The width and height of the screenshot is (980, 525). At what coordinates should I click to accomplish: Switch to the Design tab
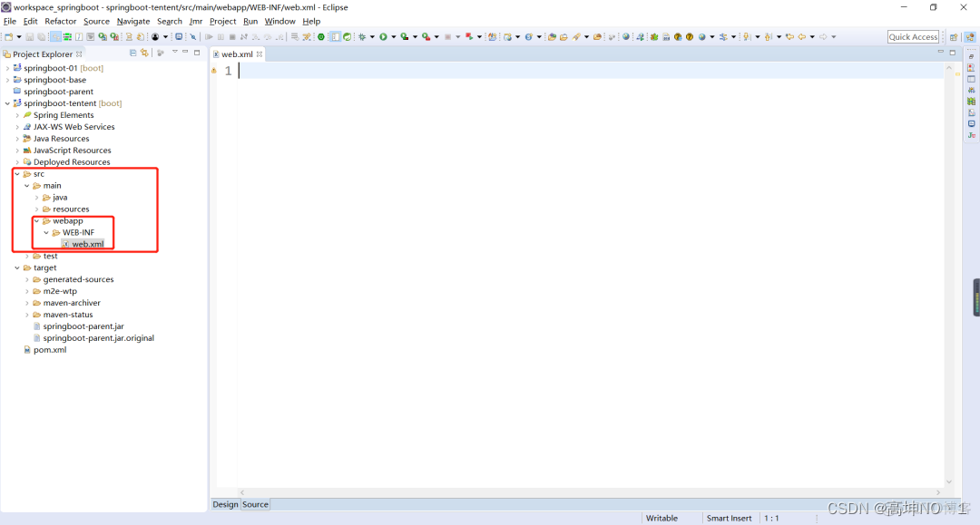click(x=225, y=504)
